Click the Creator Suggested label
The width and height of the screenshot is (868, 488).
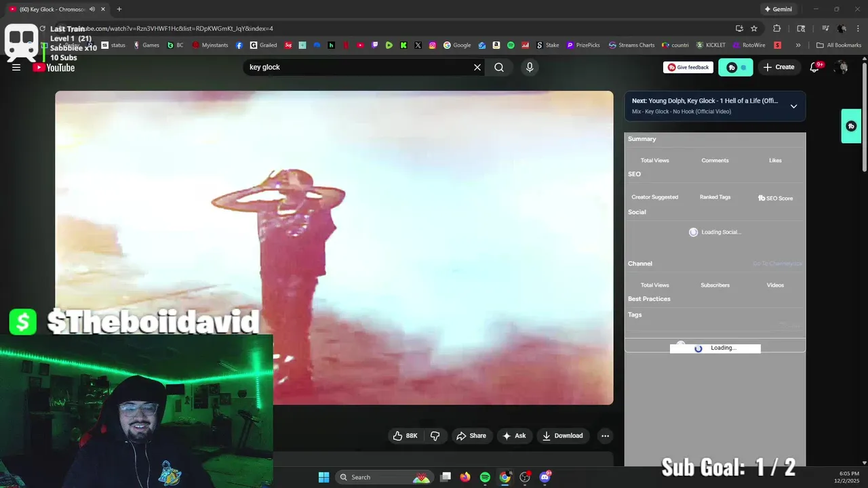pos(655,197)
